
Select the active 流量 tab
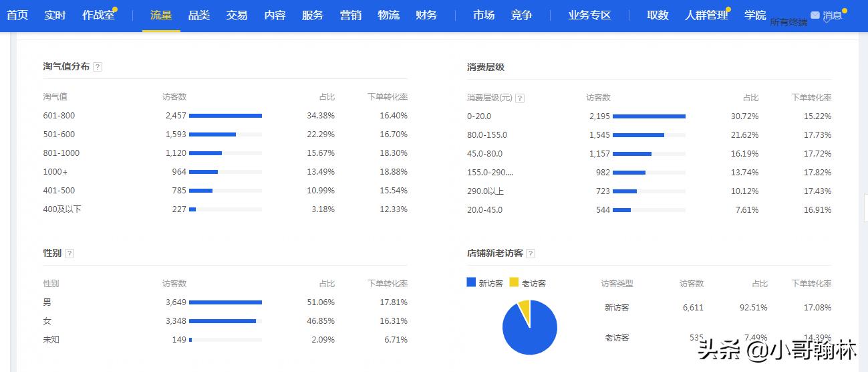tap(161, 15)
